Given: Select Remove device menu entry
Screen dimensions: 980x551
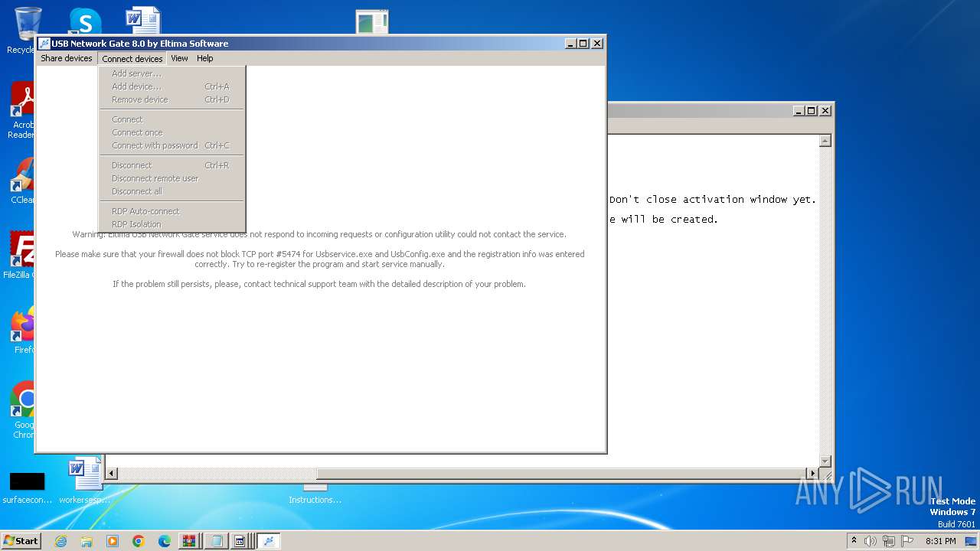Looking at the screenshot, I should [x=171, y=99].
